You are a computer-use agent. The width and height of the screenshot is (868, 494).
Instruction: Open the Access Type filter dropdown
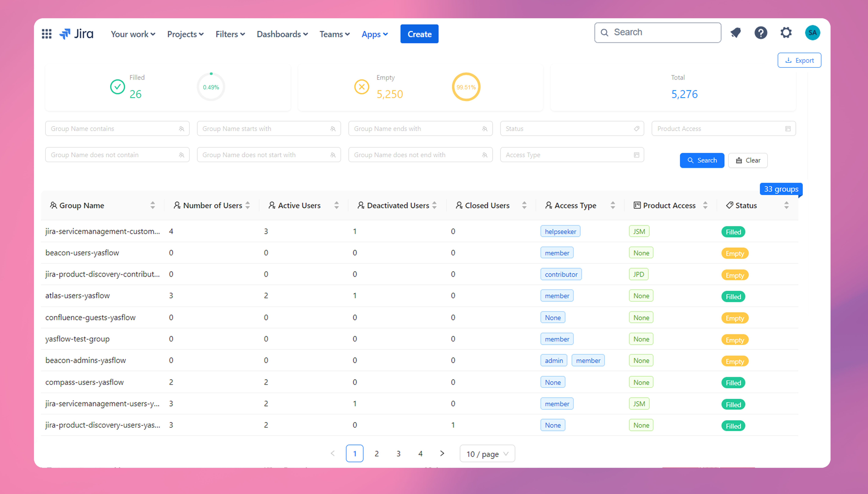point(572,155)
